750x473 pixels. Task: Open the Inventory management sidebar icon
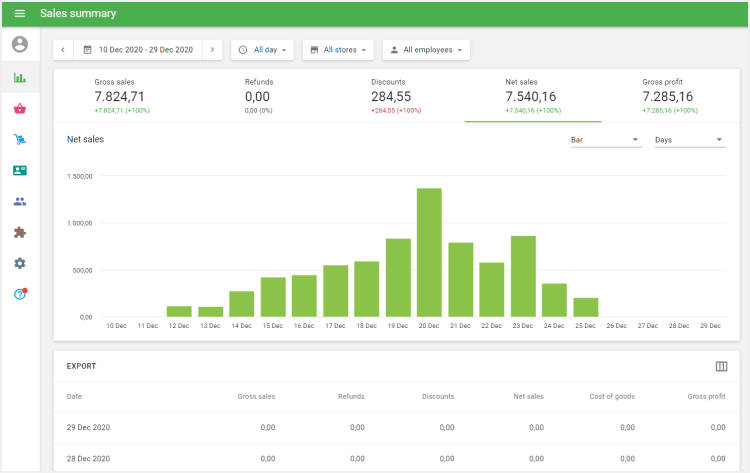20,140
